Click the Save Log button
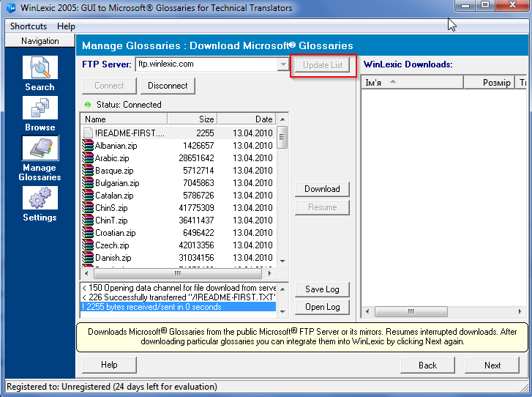The height and width of the screenshot is (397, 532). [x=322, y=289]
